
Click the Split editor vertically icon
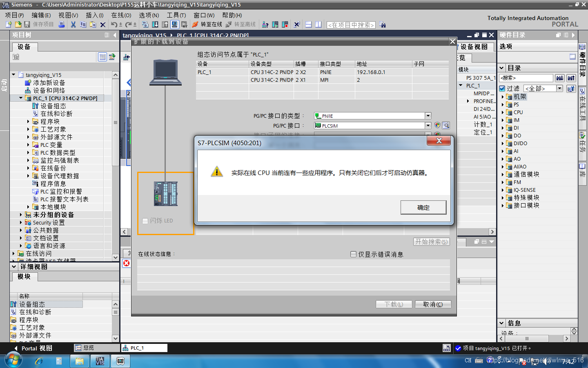point(318,25)
